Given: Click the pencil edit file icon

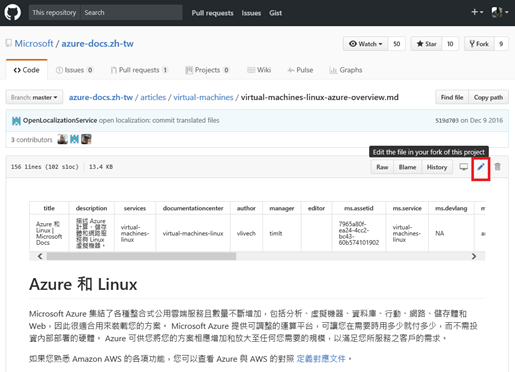Looking at the screenshot, I should [x=480, y=167].
